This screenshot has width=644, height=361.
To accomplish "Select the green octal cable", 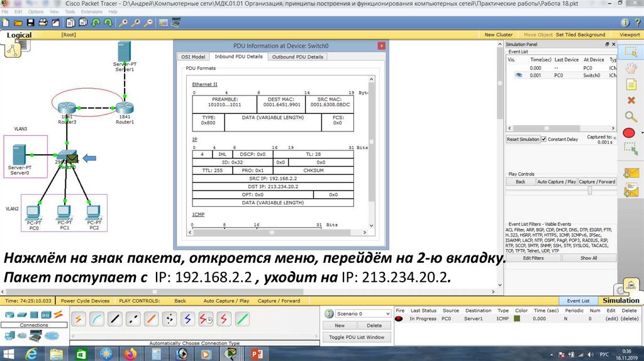I will 242,319.
